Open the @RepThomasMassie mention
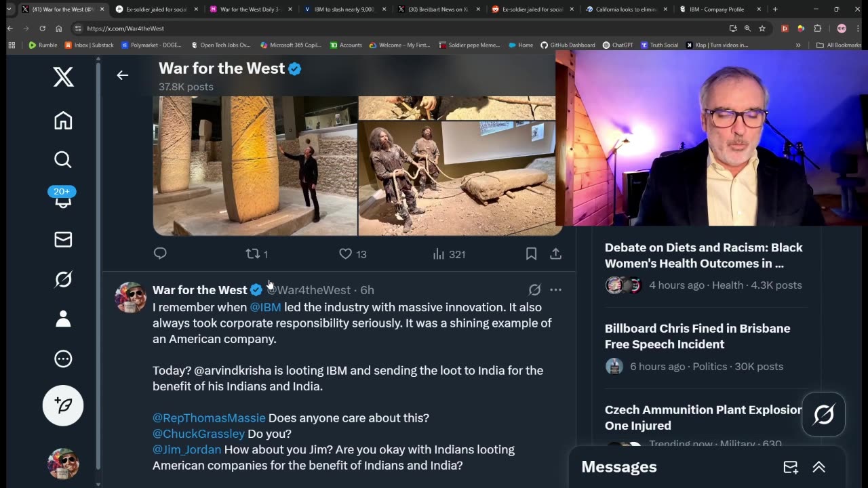Screen dimensions: 868x488 click(x=209, y=418)
